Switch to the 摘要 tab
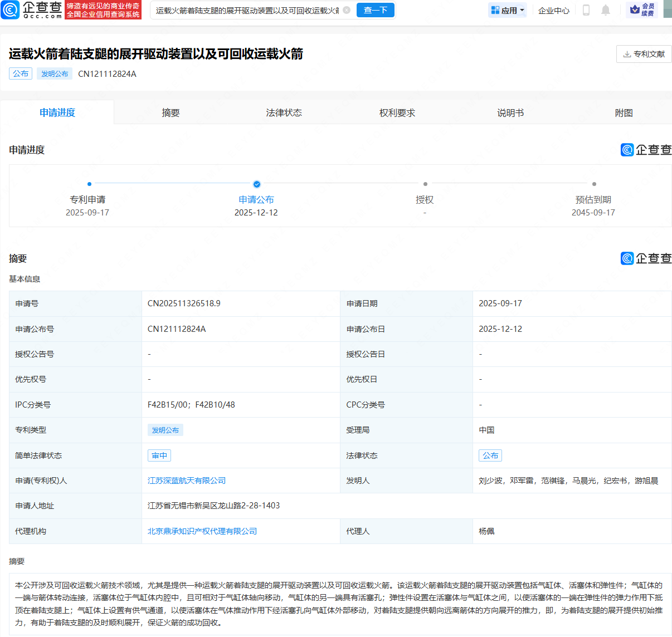 [x=171, y=112]
